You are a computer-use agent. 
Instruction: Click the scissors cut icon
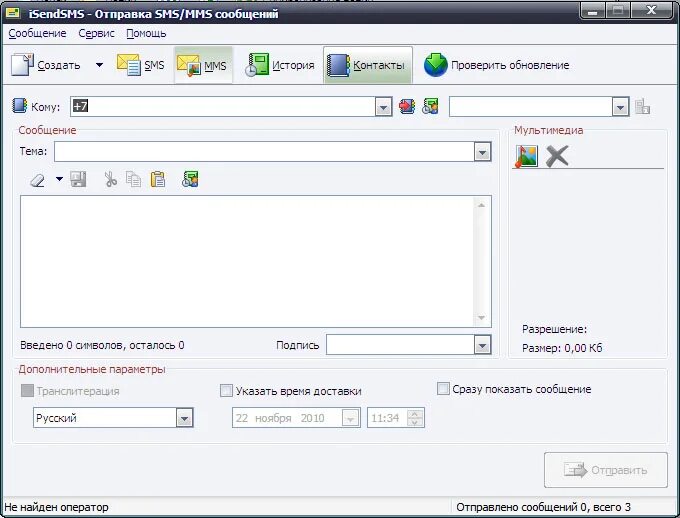tap(110, 179)
